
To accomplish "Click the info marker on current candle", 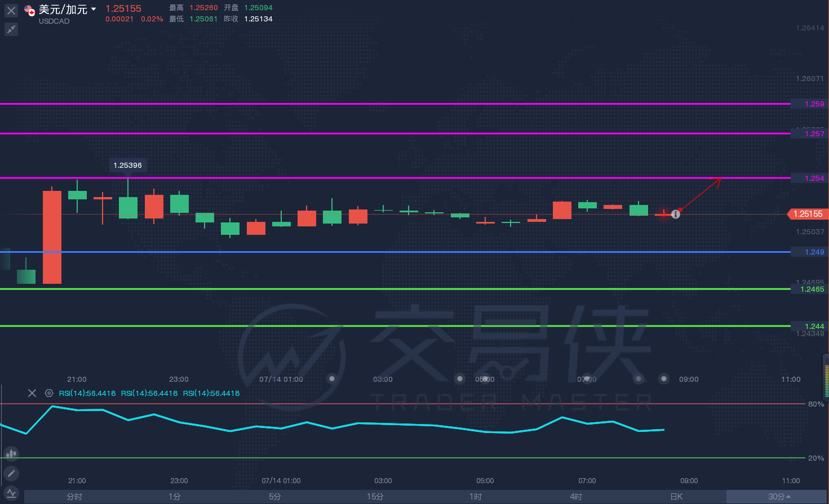I will 676,214.
